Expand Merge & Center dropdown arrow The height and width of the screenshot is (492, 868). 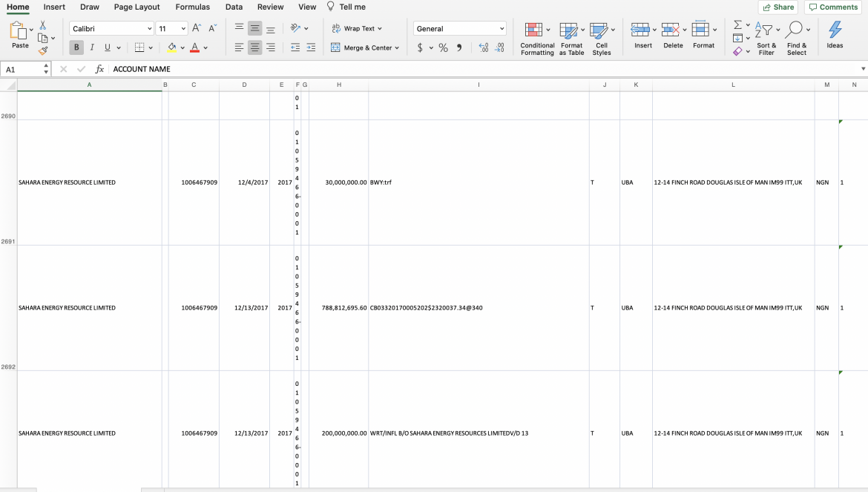click(397, 48)
